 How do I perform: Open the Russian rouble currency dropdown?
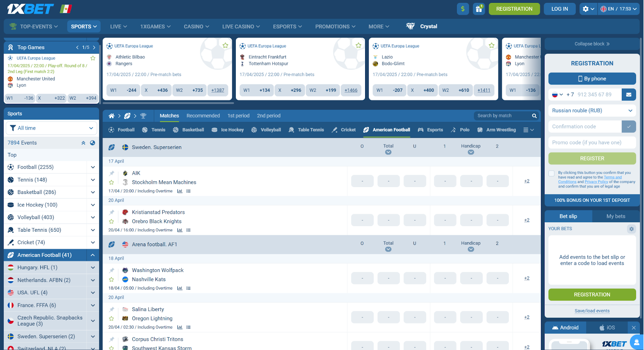coord(592,111)
